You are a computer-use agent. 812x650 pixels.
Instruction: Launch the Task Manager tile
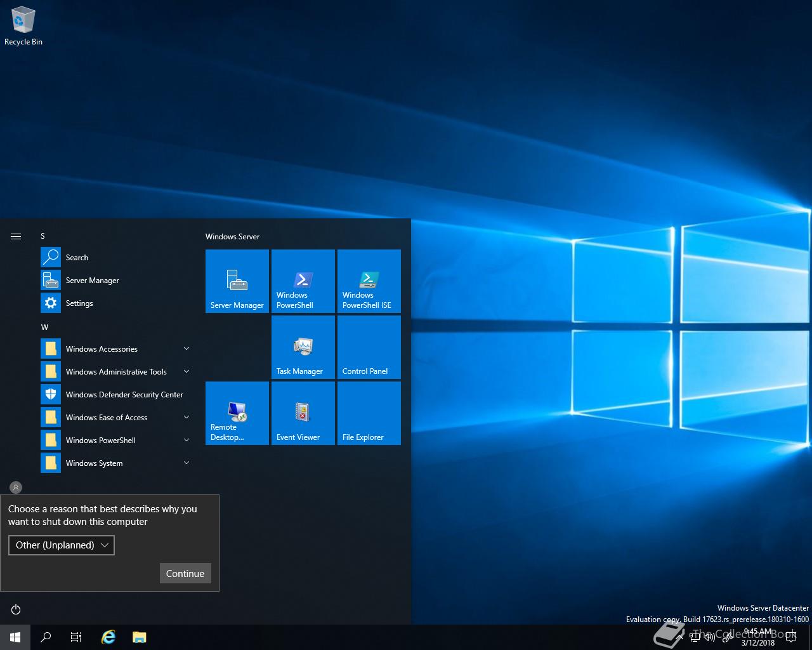click(303, 347)
